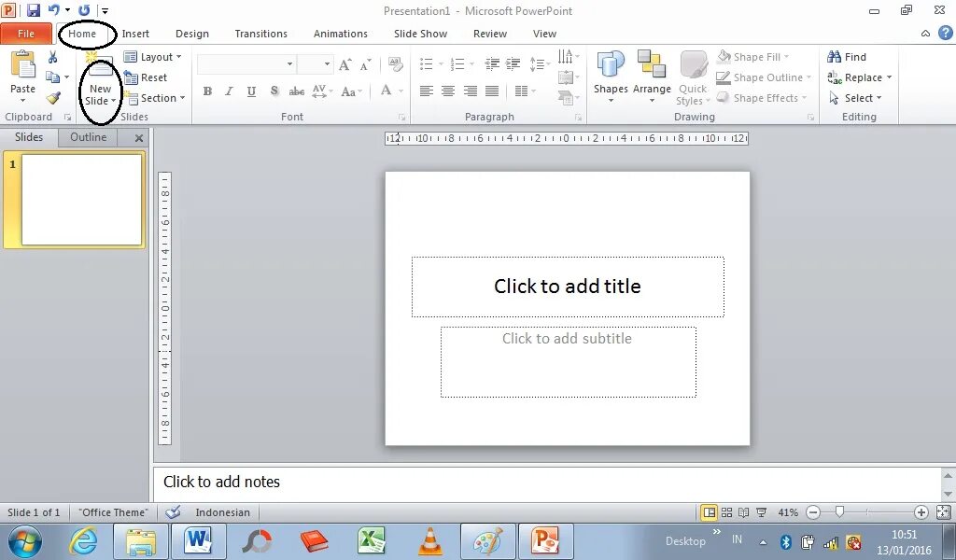This screenshot has width=956, height=560.
Task: Click the Undo arrow icon
Action: (x=53, y=9)
